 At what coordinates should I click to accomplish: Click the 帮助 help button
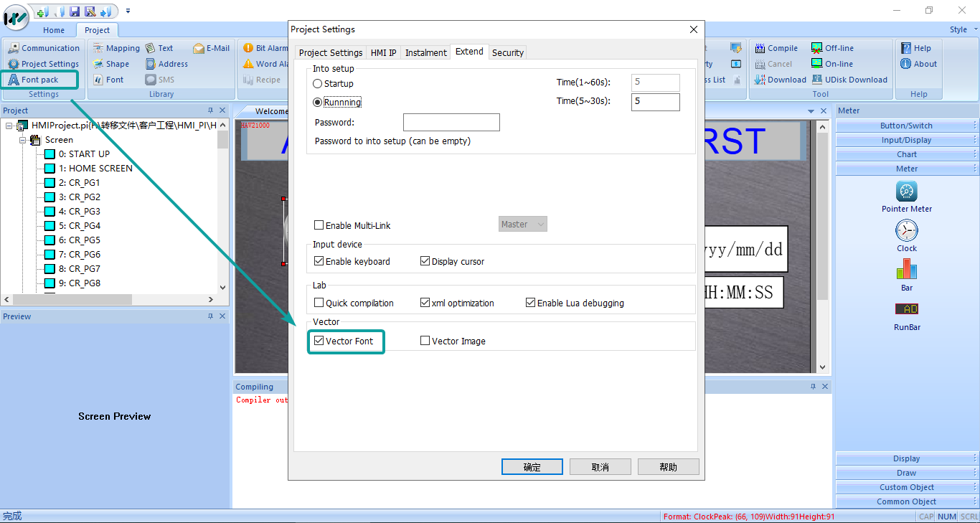click(668, 467)
